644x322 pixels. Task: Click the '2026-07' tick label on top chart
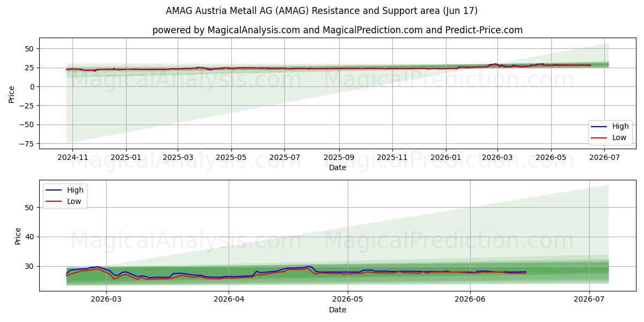pyautogui.click(x=604, y=157)
